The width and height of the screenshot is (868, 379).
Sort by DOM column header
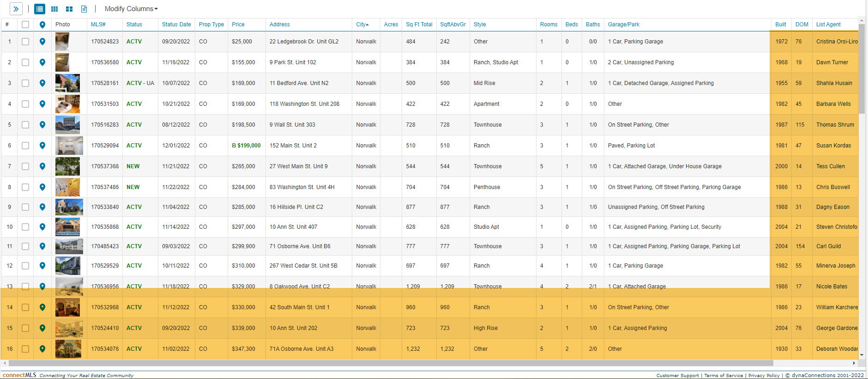802,24
